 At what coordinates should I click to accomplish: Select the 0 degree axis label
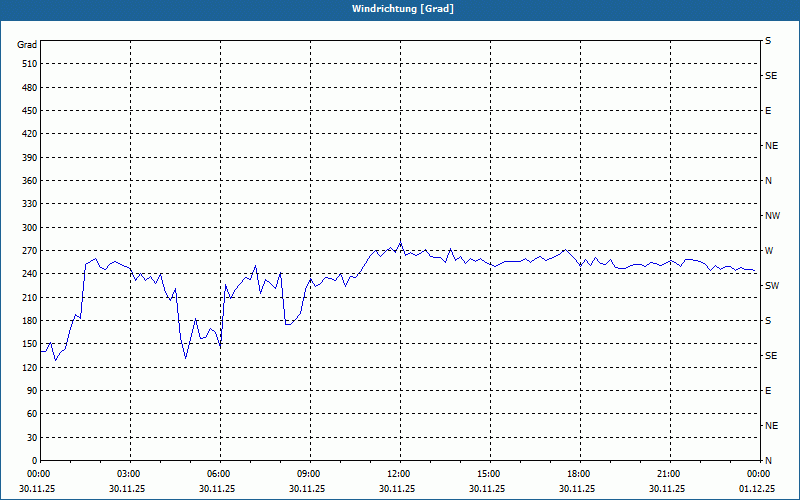point(35,461)
